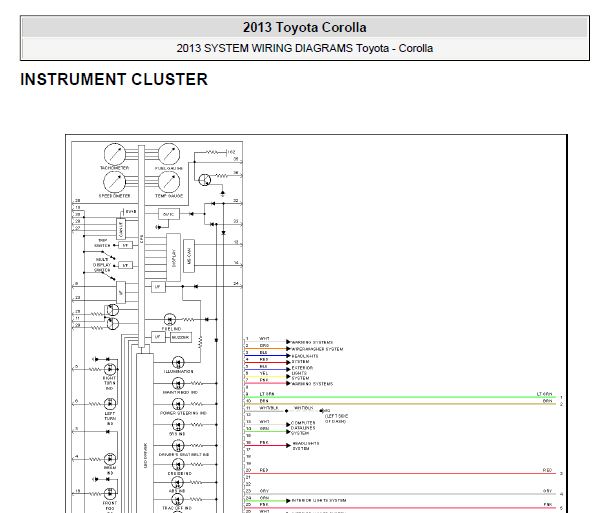The image size is (605, 513).
Task: Click the yellow YEL wire at pin 6
Action: coord(266,376)
